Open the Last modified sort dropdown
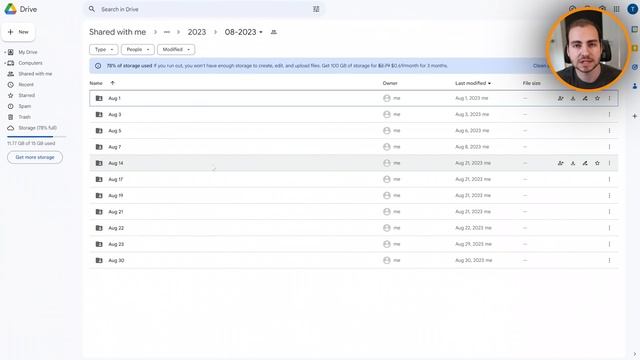640x360 pixels. point(473,83)
